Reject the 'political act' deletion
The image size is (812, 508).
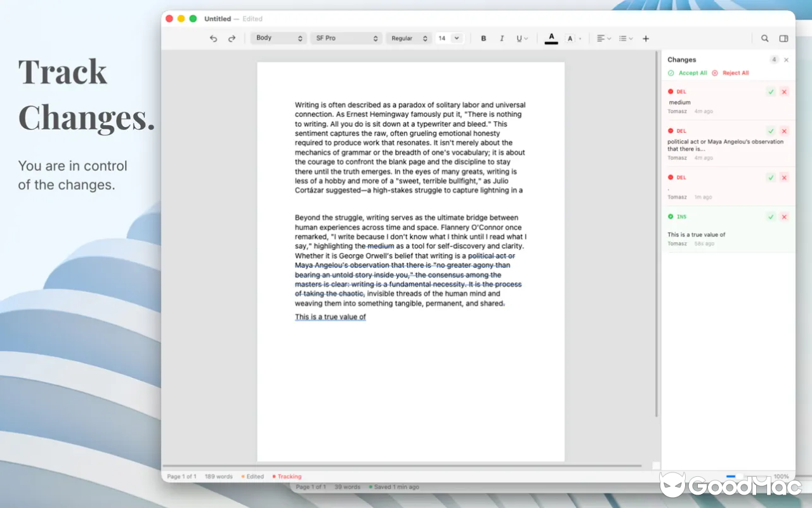[784, 131]
